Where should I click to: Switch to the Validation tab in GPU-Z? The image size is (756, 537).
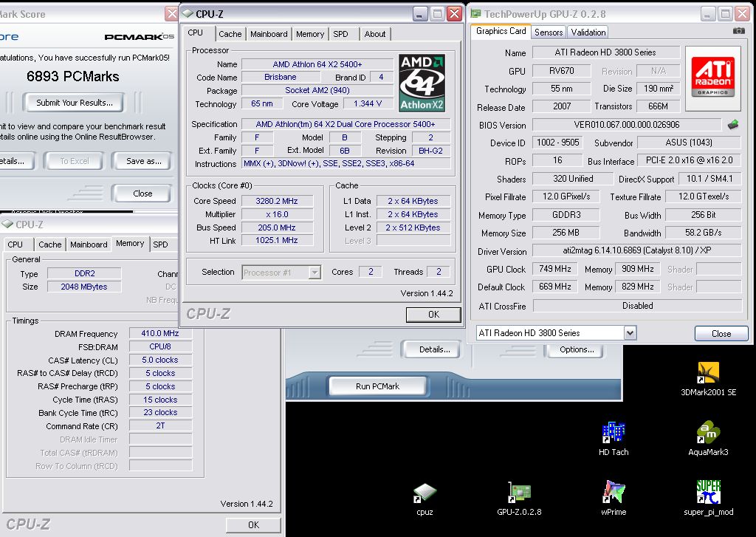pyautogui.click(x=588, y=33)
